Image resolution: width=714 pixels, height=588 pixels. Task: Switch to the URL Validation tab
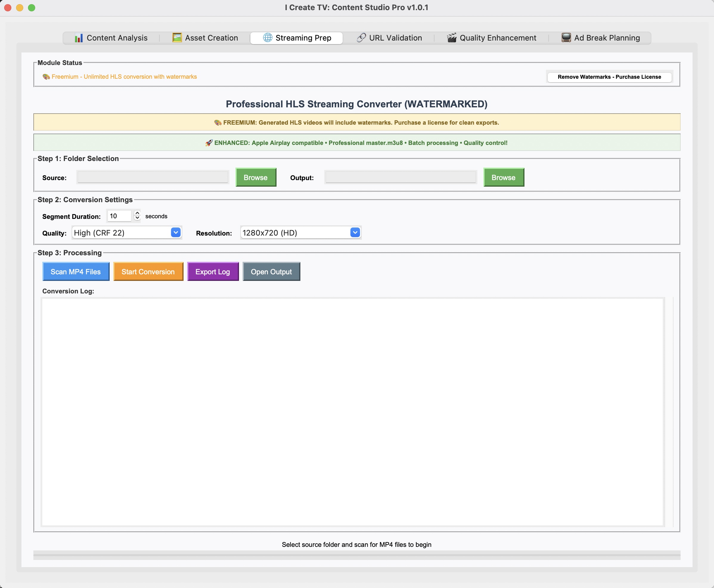pos(389,38)
